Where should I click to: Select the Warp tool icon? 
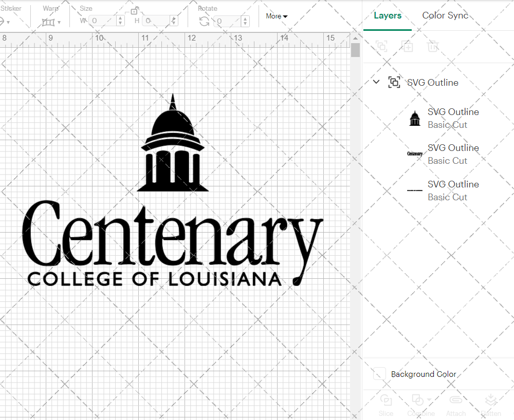49,22
